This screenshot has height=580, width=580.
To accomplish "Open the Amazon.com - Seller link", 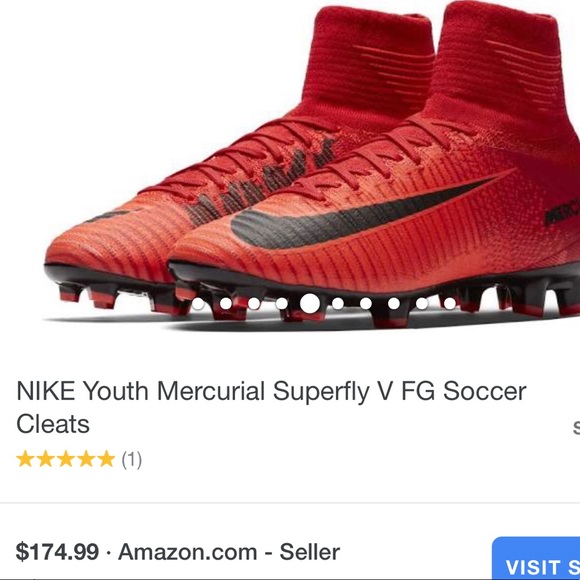I will [x=229, y=552].
